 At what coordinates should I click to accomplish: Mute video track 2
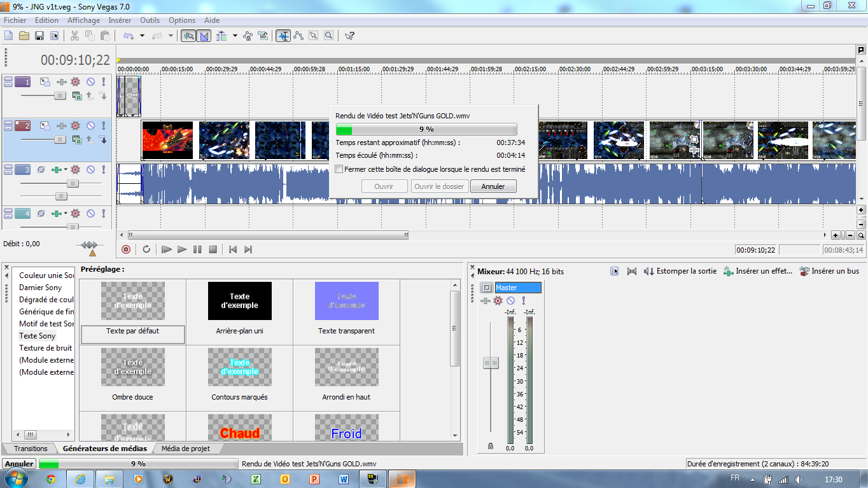(x=91, y=126)
